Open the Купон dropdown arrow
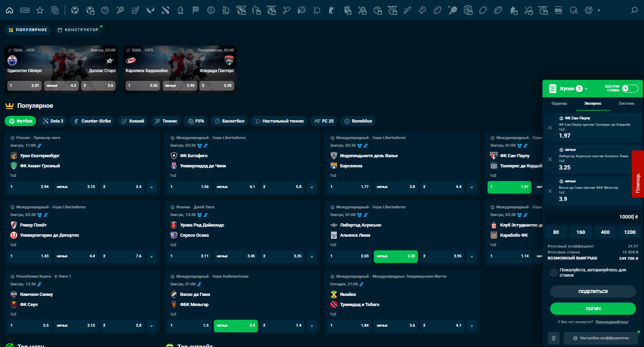The image size is (644, 347). 586,89
